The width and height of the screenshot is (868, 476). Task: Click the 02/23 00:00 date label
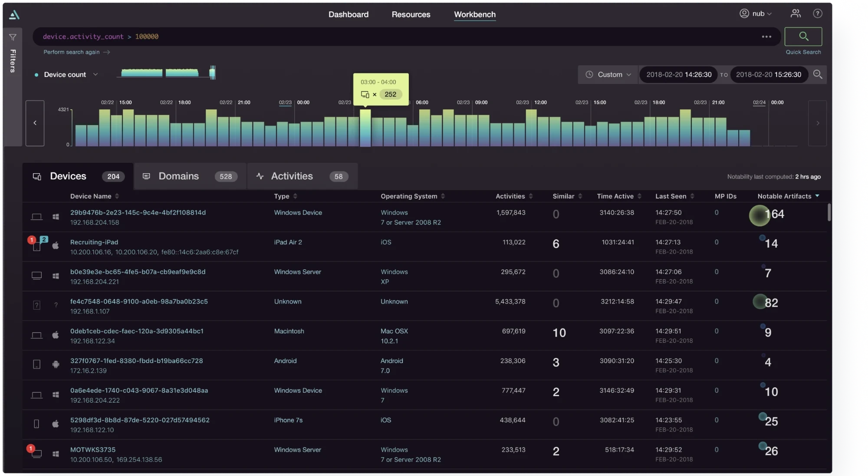click(x=294, y=102)
